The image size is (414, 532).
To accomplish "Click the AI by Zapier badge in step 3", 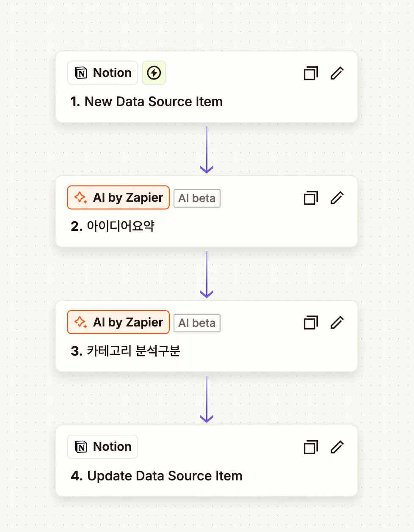I will (118, 322).
